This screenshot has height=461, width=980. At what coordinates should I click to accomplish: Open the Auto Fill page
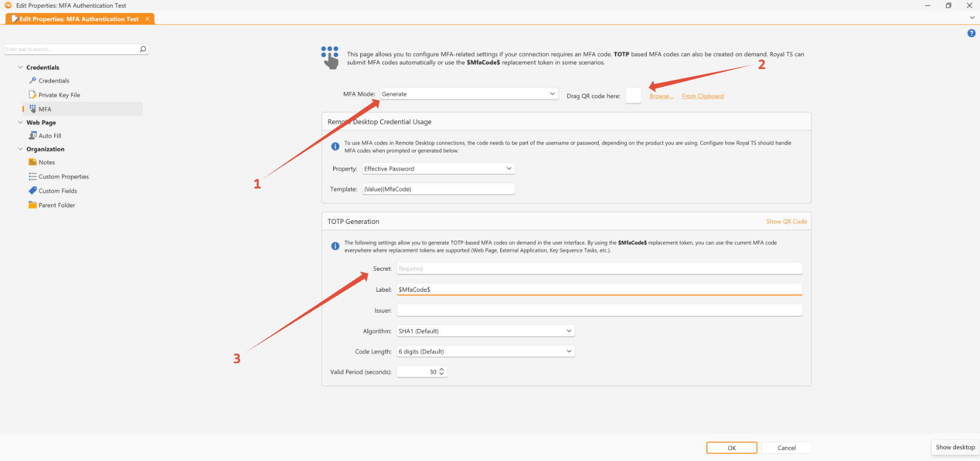coord(50,136)
